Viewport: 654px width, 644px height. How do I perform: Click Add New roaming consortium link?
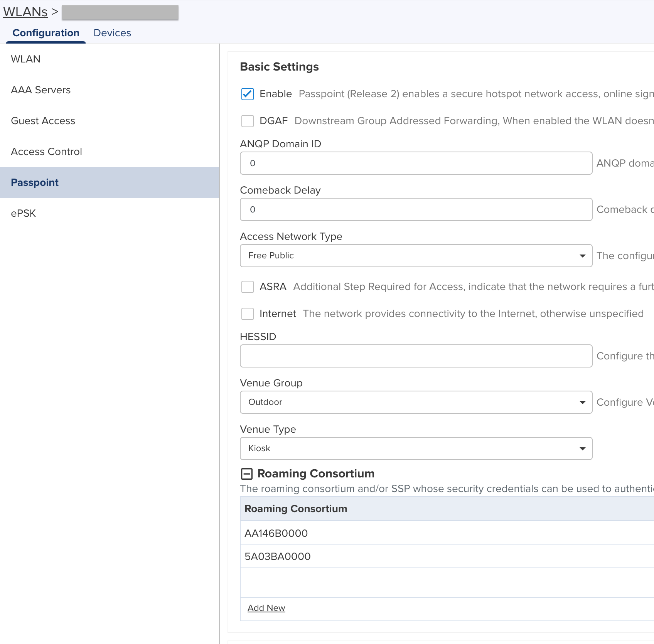[266, 608]
